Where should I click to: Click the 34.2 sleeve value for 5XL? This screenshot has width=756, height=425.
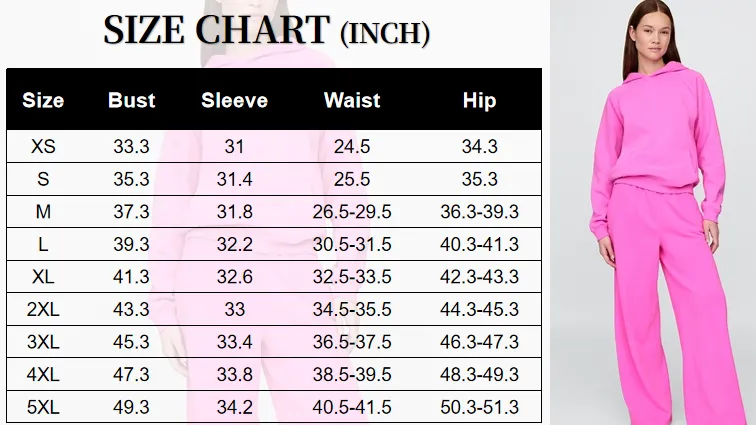[234, 408]
